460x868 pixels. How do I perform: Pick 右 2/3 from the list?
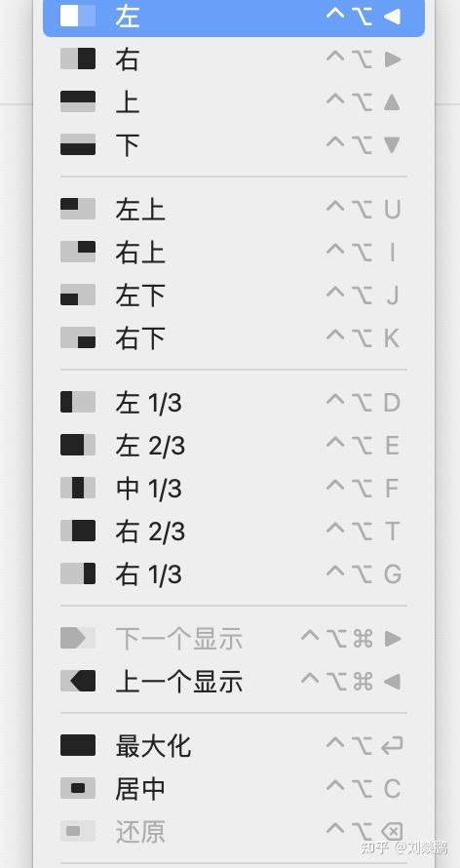click(233, 531)
